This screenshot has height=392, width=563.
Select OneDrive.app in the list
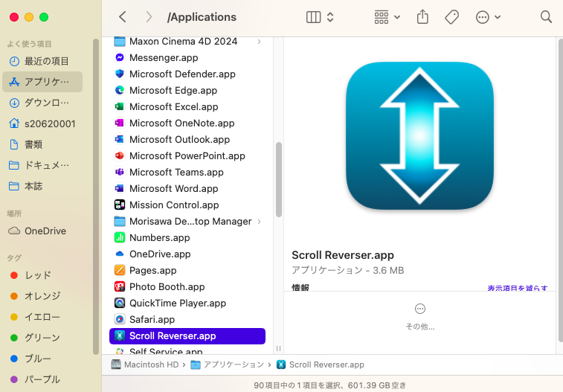tap(187, 254)
